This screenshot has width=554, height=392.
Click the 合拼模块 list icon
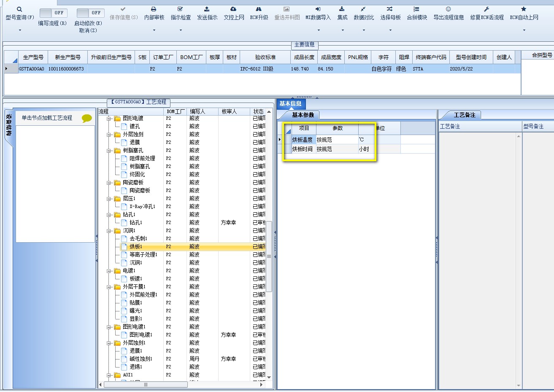tap(416, 9)
